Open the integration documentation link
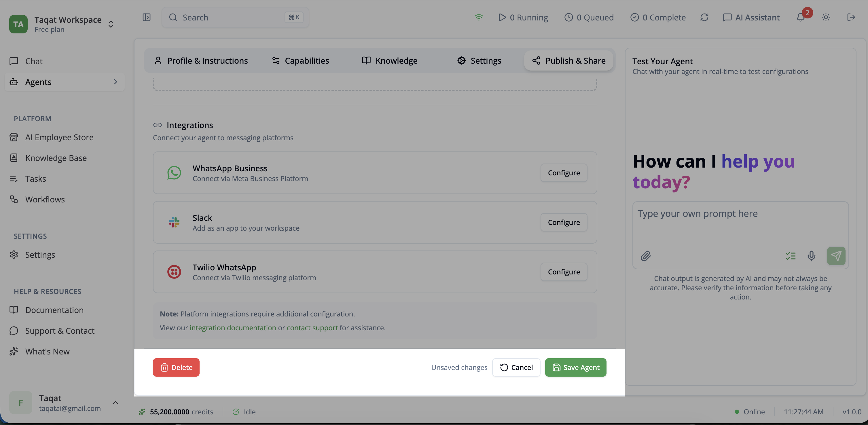This screenshot has width=868, height=425. tap(232, 328)
